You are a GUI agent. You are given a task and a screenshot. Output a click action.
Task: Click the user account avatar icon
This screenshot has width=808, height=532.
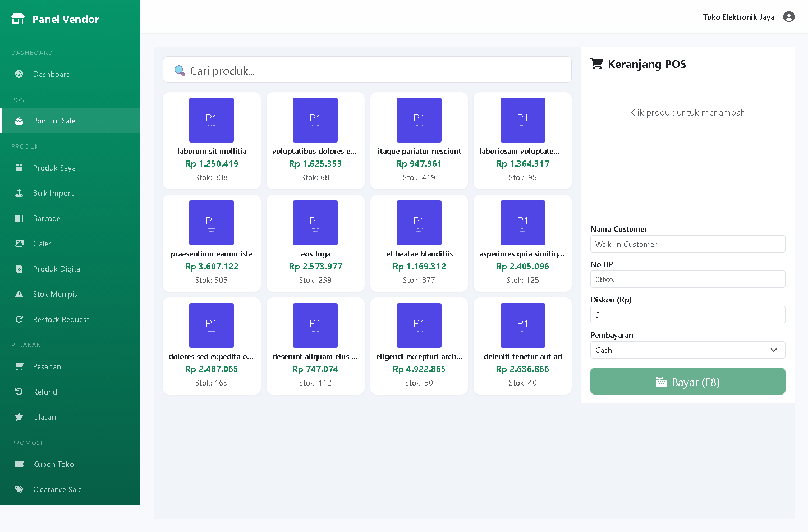[x=789, y=17]
